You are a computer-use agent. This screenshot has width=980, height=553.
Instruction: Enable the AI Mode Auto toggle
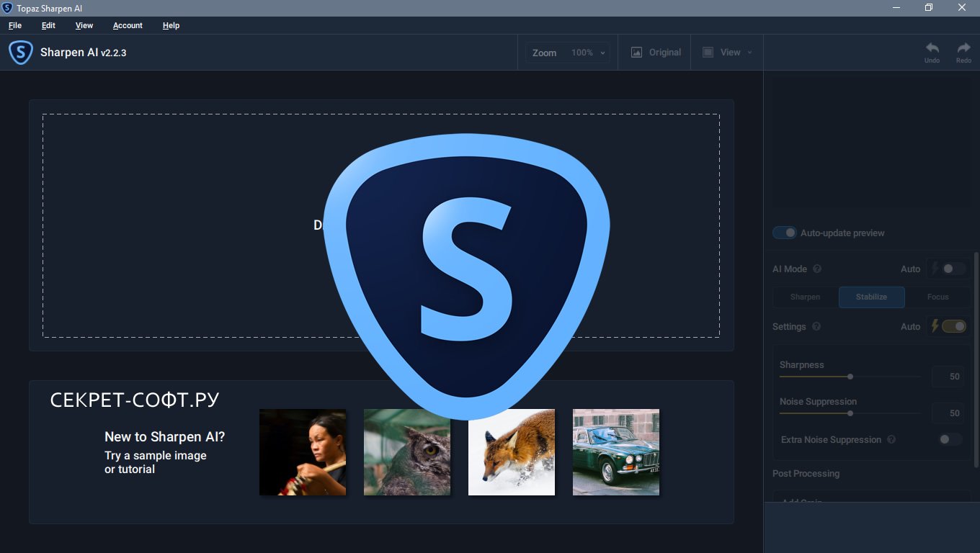[x=953, y=269]
